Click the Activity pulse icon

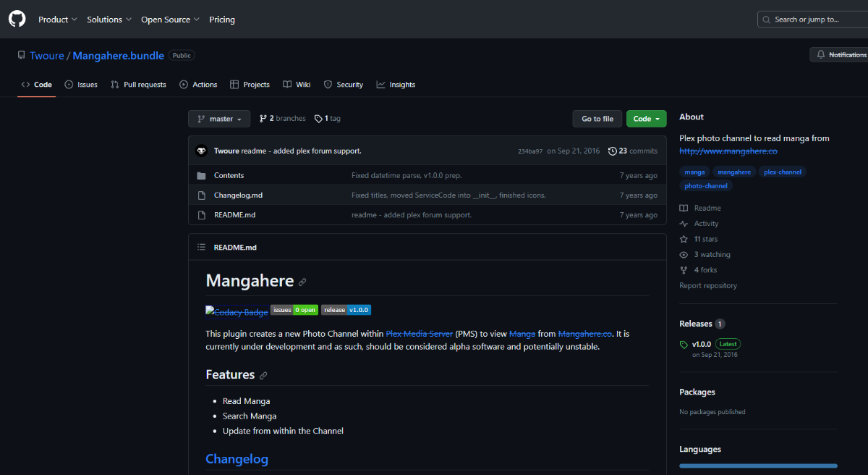click(x=684, y=224)
